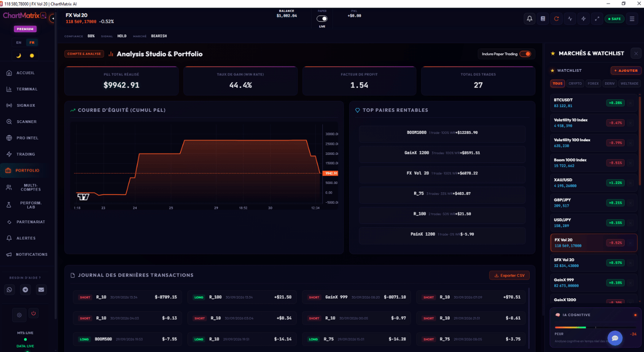Select TOUS watchlist filter tab
Viewport: 644px width, 352px height.
tap(557, 83)
